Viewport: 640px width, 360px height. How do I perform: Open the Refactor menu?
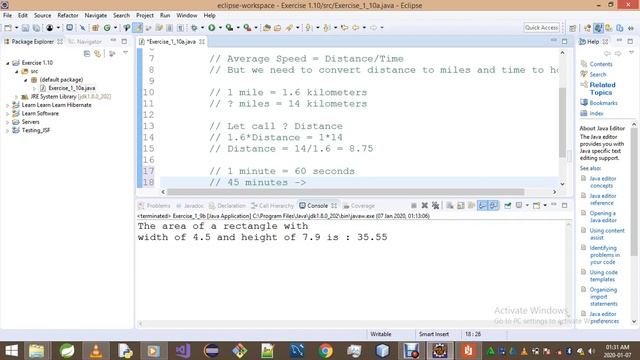point(68,16)
